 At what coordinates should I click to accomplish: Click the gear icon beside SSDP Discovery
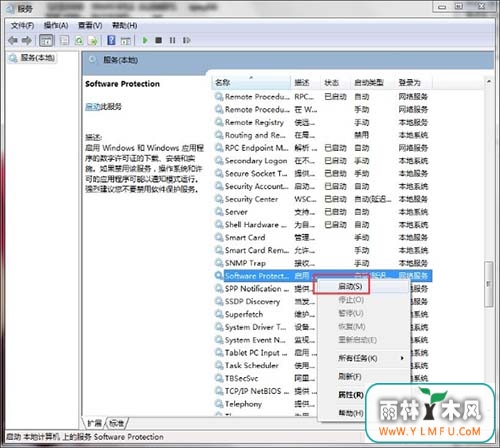pyautogui.click(x=219, y=301)
